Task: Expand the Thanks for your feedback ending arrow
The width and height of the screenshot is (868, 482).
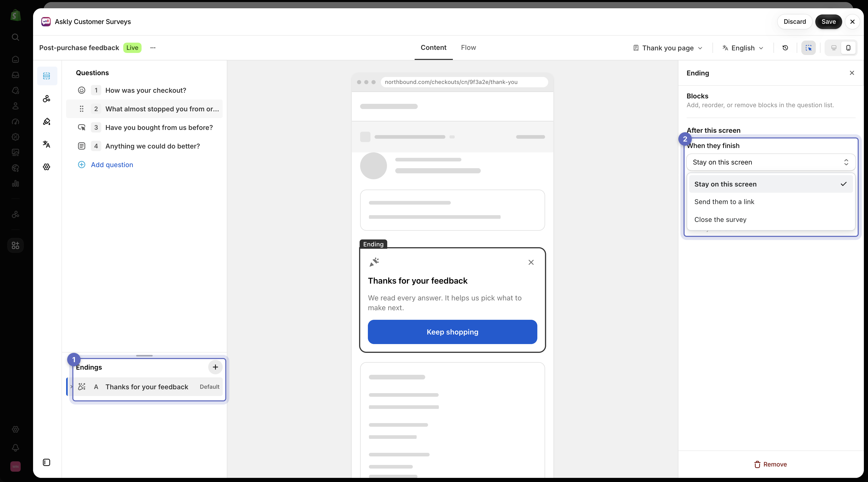Action: pos(72,387)
